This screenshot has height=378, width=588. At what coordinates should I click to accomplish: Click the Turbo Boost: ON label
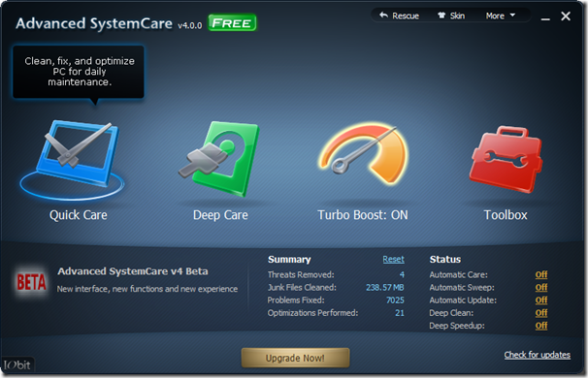[x=363, y=215]
